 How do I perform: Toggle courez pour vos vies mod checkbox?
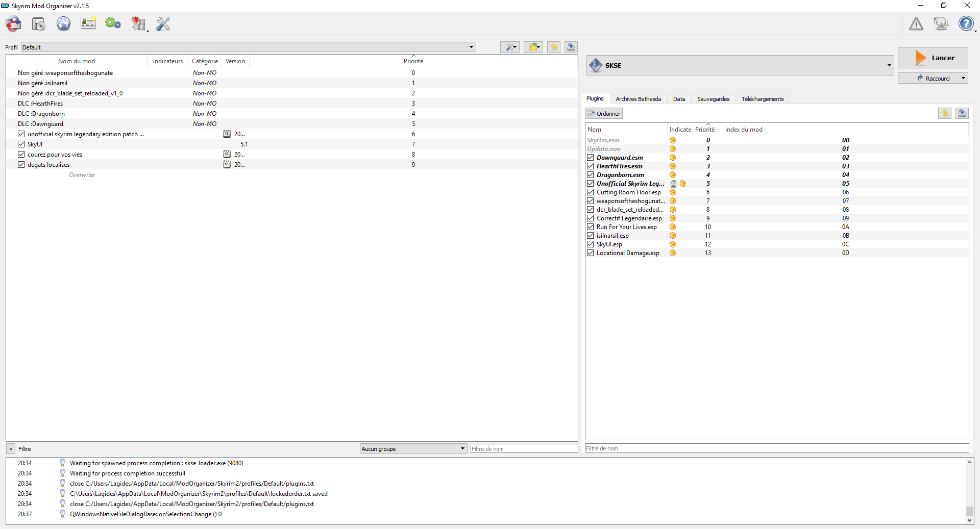point(21,154)
